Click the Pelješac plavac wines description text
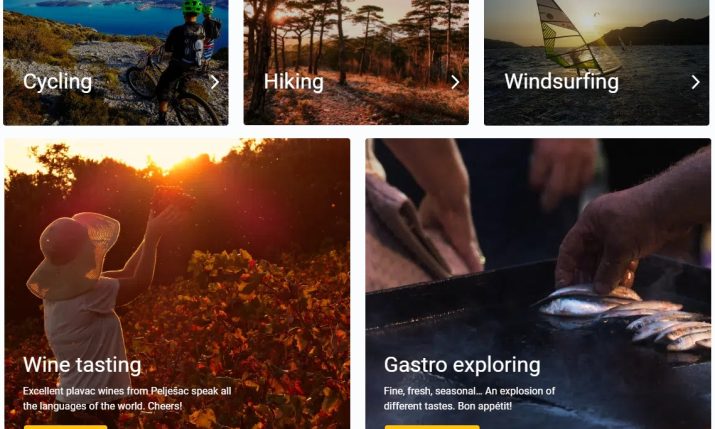 coord(127,398)
